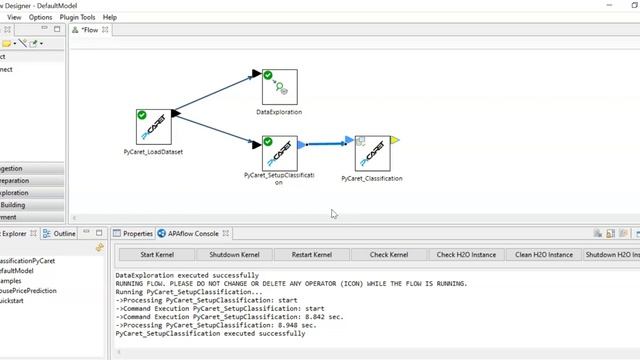This screenshot has width=640, height=360.
Task: Click the Clean H2O Instance button
Action: [x=544, y=255]
